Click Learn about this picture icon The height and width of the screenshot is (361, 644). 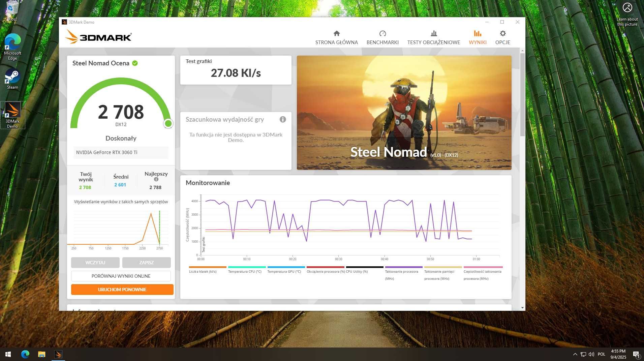pos(627,14)
